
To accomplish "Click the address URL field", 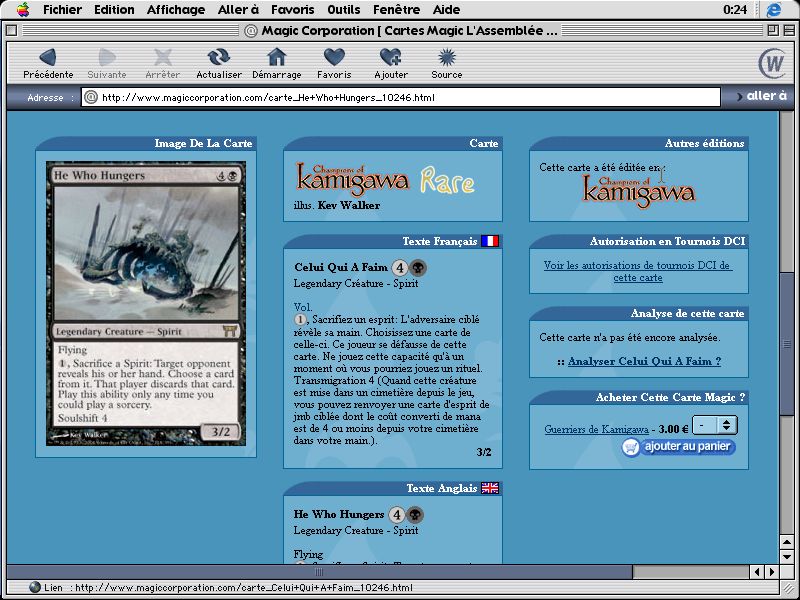I will click(x=401, y=97).
